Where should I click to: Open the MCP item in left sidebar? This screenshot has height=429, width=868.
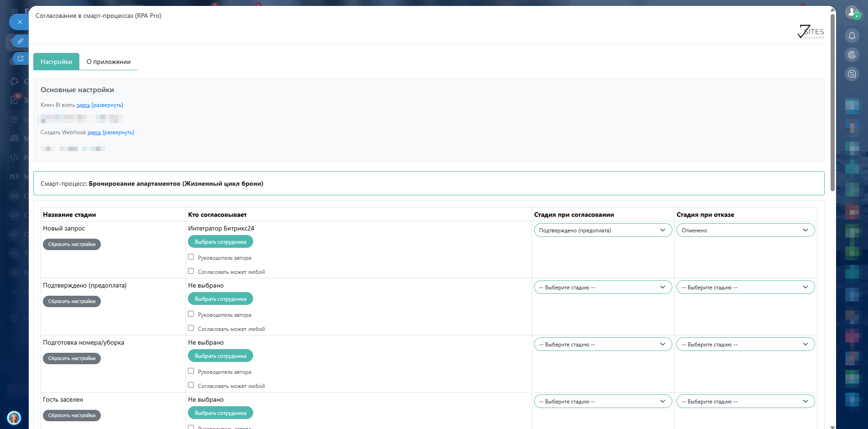[14, 177]
